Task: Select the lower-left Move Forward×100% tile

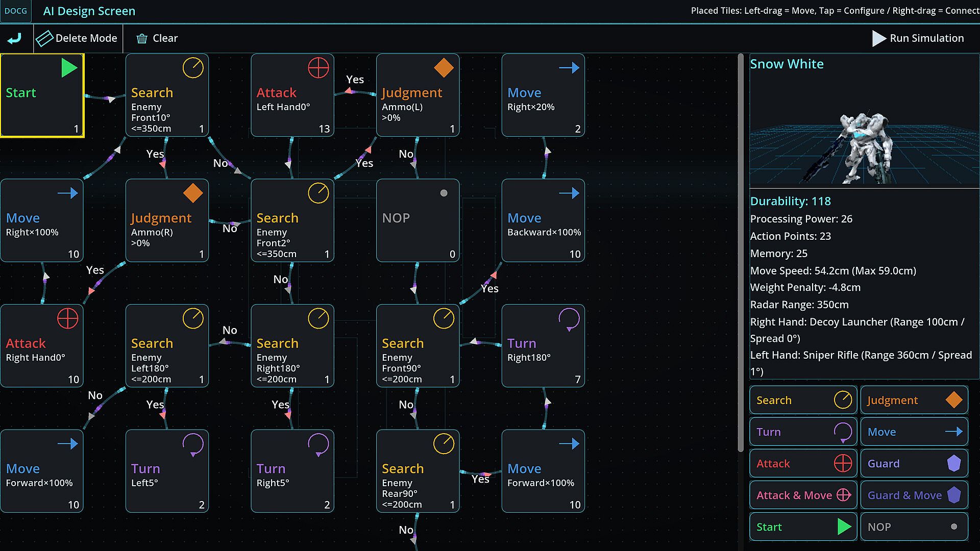Action: (42, 471)
